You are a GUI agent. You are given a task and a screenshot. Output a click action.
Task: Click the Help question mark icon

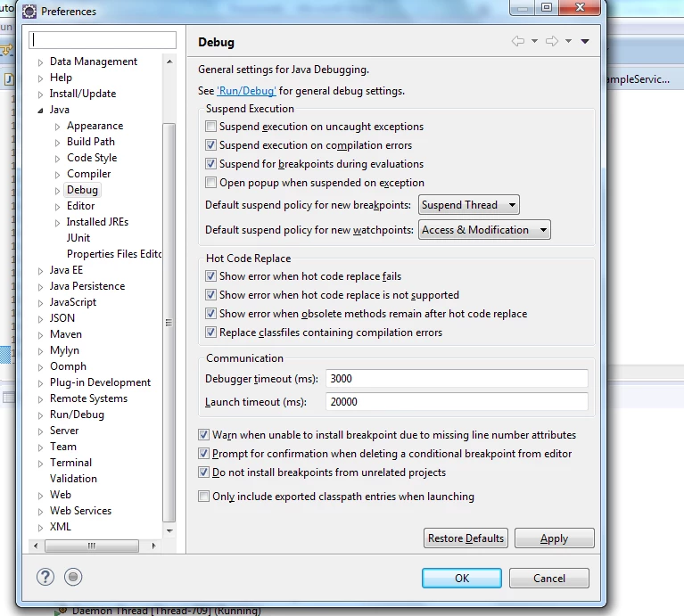pos(45,577)
